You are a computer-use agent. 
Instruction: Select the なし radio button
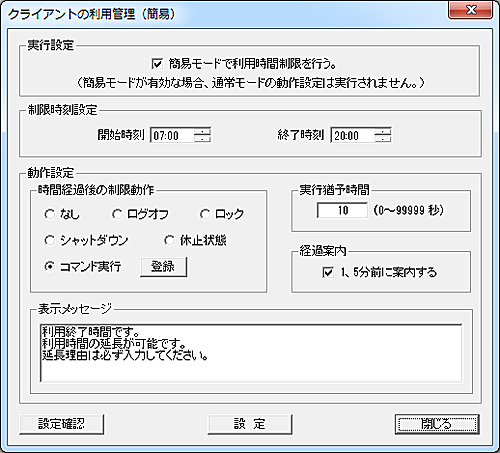50,214
